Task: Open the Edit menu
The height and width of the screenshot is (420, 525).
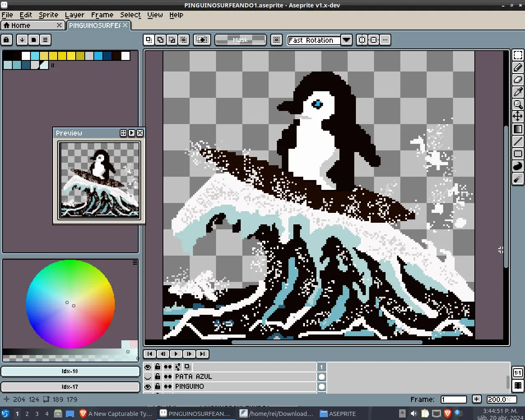Action: pyautogui.click(x=26, y=15)
